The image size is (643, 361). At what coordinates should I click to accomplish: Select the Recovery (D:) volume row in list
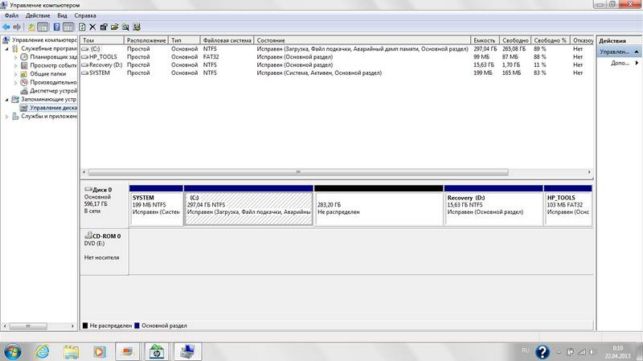coord(336,65)
